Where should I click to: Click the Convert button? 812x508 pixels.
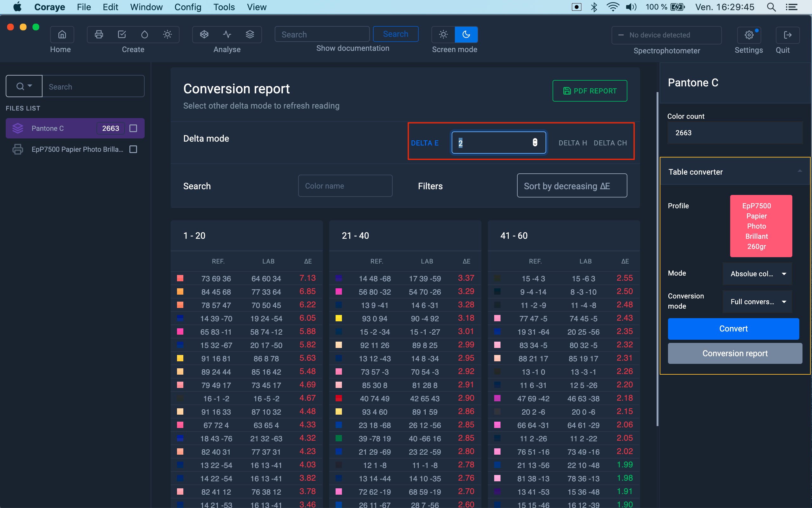click(733, 329)
